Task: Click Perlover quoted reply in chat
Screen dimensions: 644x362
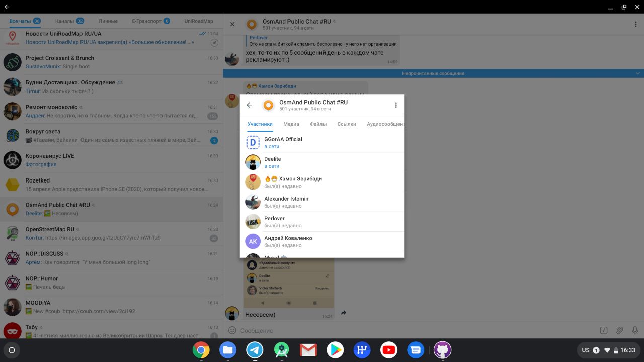Action: click(x=323, y=41)
